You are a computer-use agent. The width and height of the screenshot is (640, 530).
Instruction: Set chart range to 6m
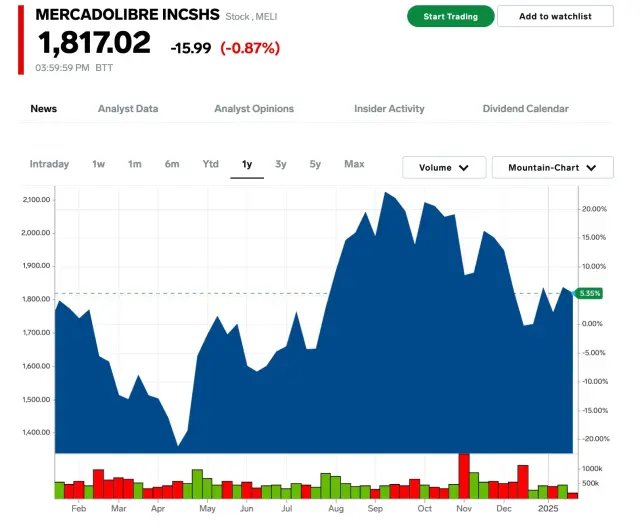172,164
